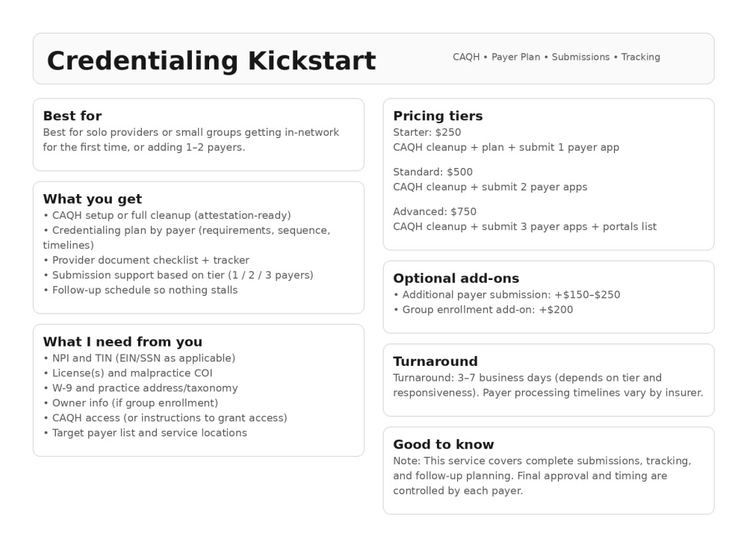Click the Provider document checklist + tracker line
This screenshot has height=560, width=747.
(146, 260)
